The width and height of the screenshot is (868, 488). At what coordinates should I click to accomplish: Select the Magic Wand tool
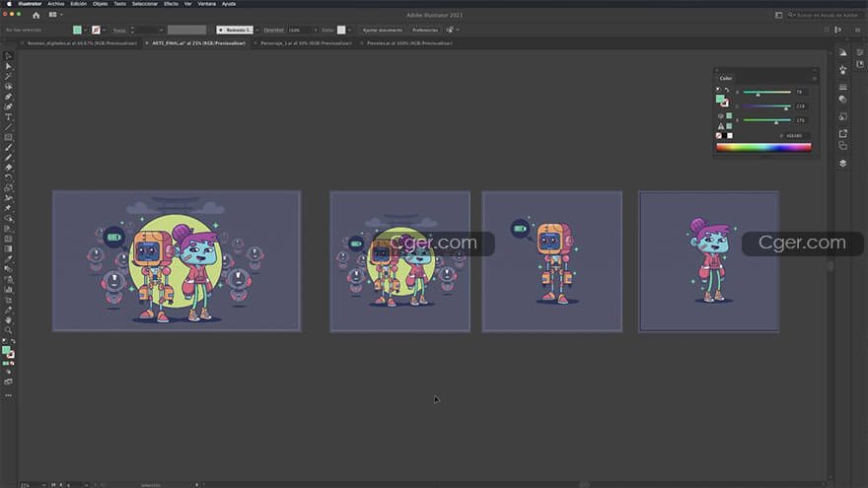click(x=8, y=76)
